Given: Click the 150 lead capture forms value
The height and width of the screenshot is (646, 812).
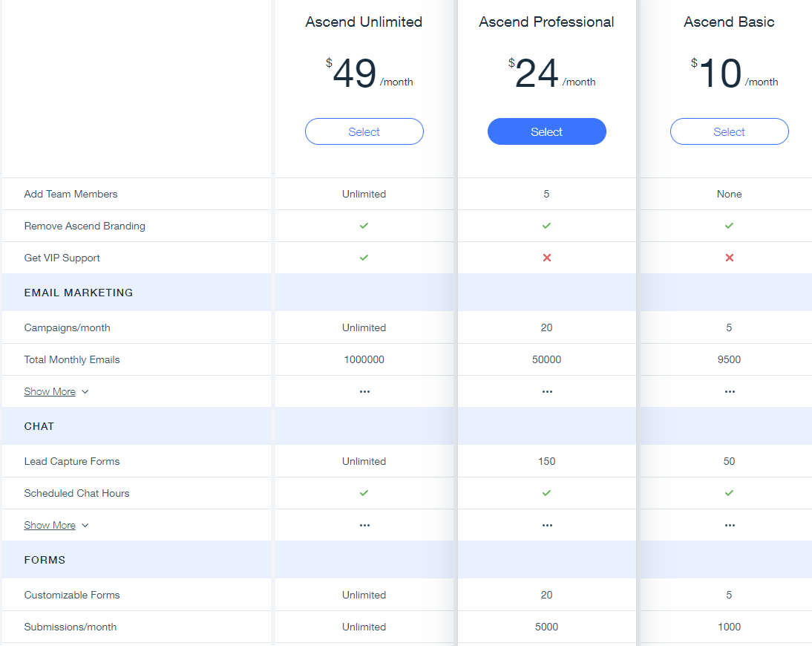Looking at the screenshot, I should coord(547,461).
